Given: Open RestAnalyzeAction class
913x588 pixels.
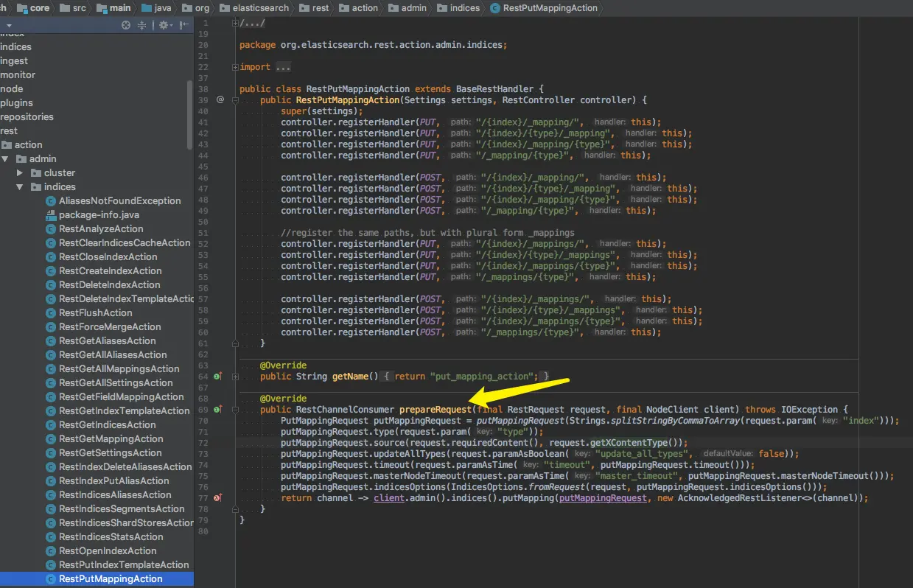Looking at the screenshot, I should (x=101, y=228).
